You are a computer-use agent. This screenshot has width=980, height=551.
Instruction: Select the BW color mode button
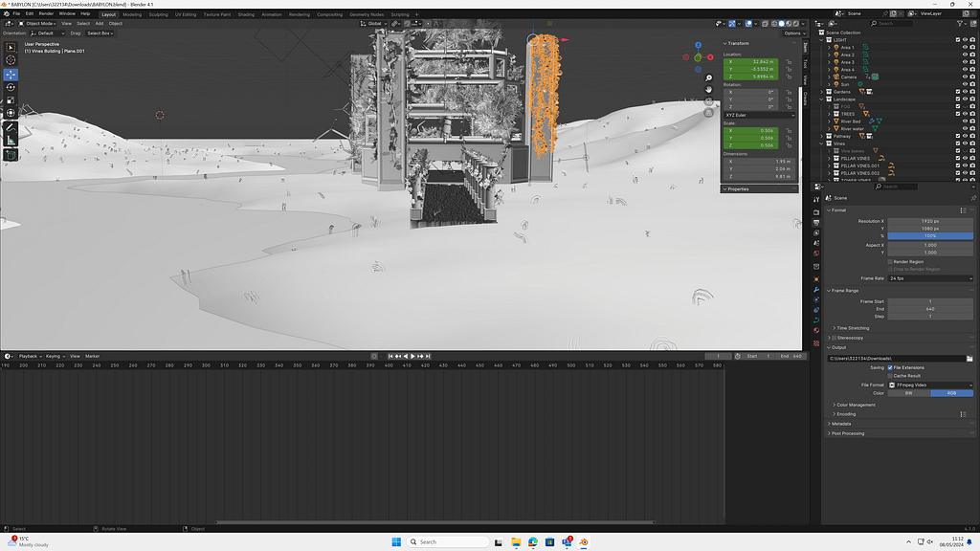pyautogui.click(x=908, y=393)
